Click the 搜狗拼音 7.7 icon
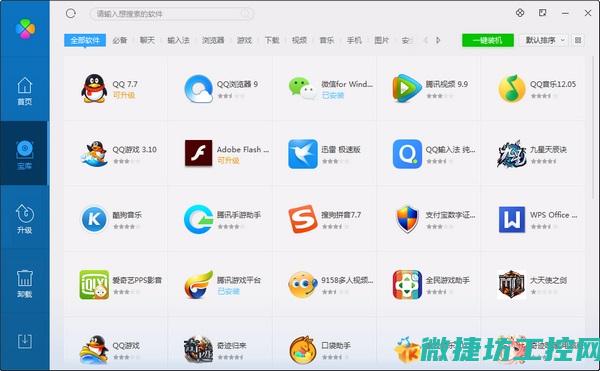Viewport: 600px width, 371px height. [x=303, y=219]
